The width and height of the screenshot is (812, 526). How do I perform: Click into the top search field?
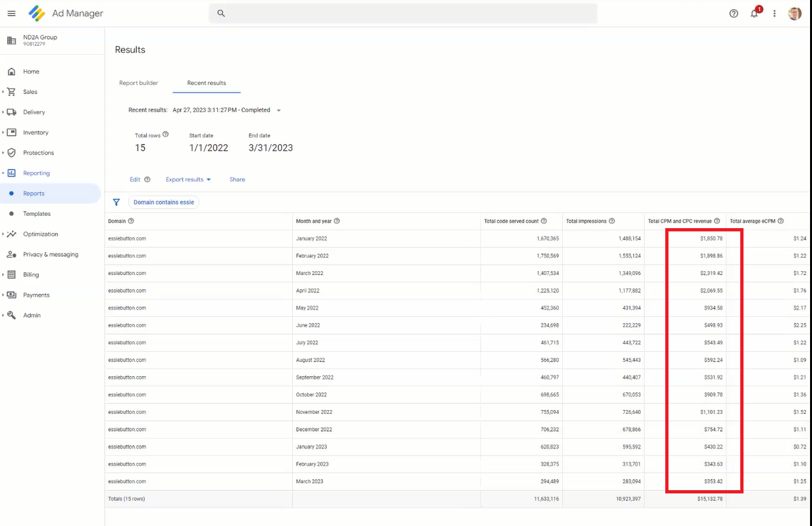click(403, 13)
